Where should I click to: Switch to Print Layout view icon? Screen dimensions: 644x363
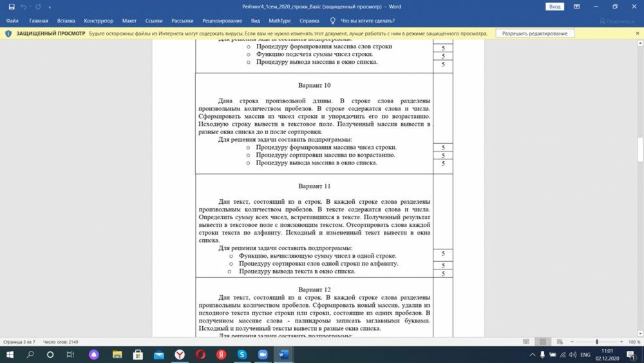point(542,342)
